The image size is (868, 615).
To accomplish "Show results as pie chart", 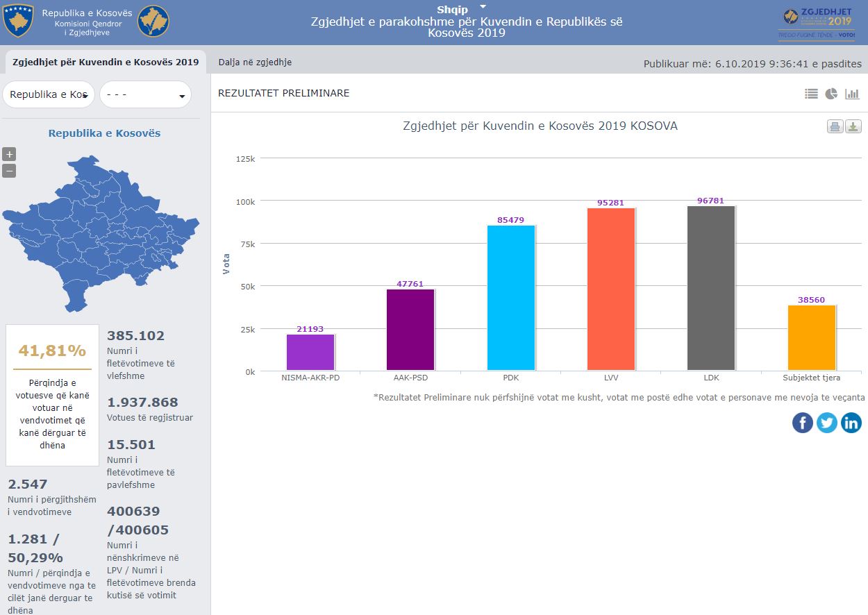I will coord(831,94).
